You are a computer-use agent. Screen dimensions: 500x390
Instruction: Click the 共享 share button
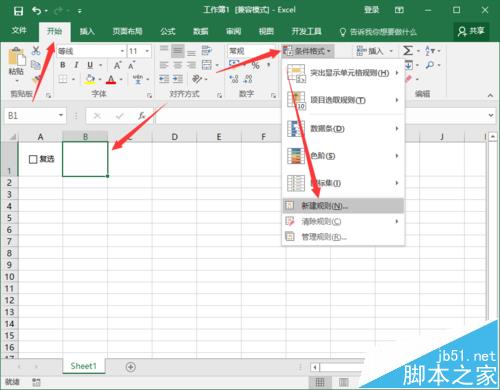pos(471,31)
